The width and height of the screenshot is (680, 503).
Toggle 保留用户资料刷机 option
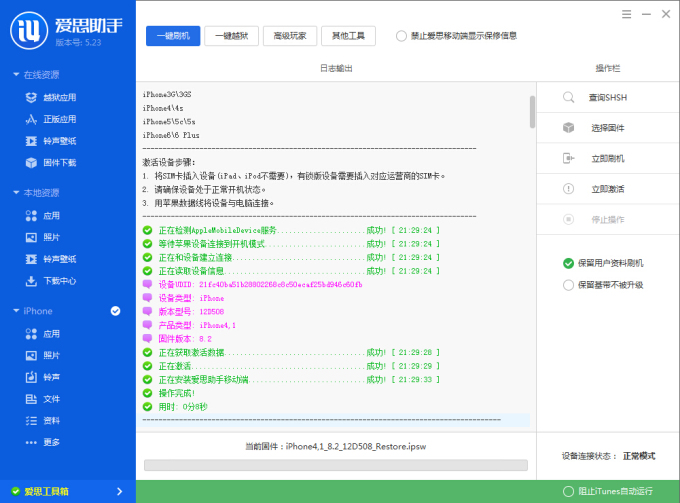pos(569,263)
